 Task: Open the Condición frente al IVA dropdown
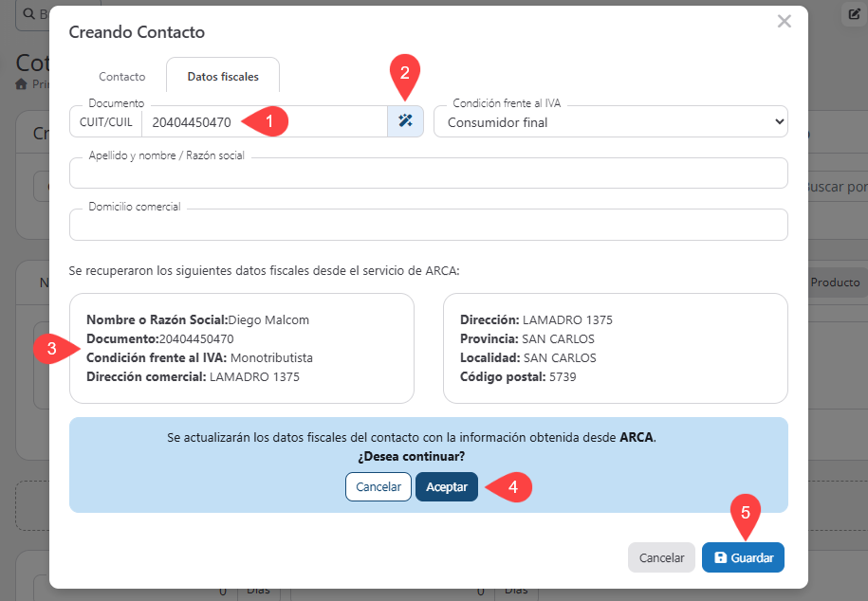pos(611,121)
